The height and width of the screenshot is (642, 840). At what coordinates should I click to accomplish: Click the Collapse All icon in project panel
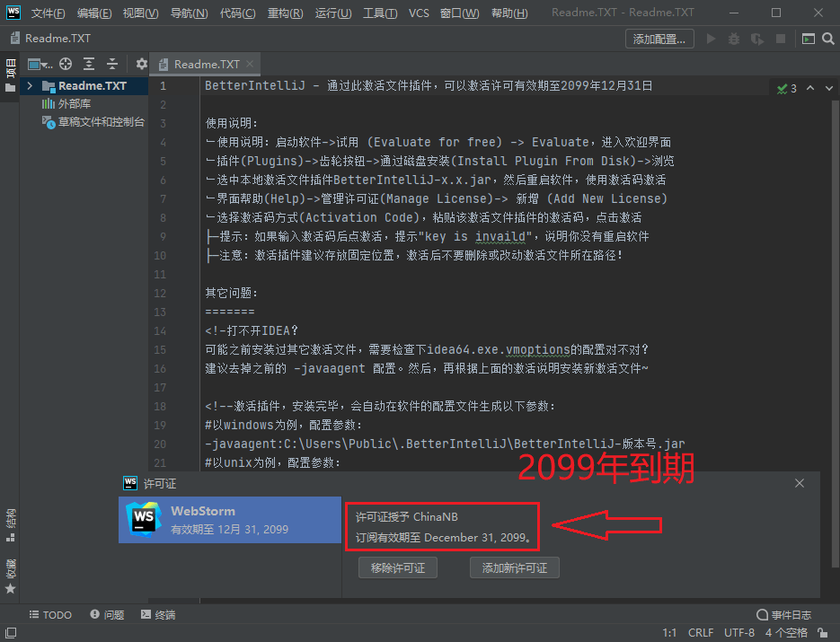point(112,65)
